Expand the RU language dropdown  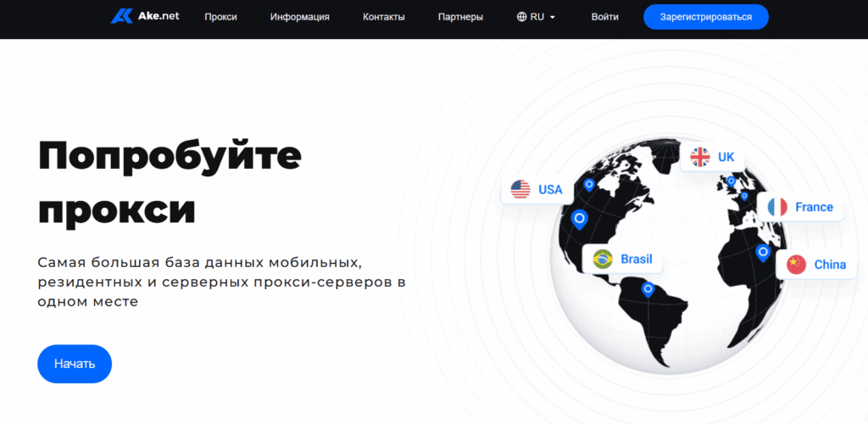tap(536, 17)
